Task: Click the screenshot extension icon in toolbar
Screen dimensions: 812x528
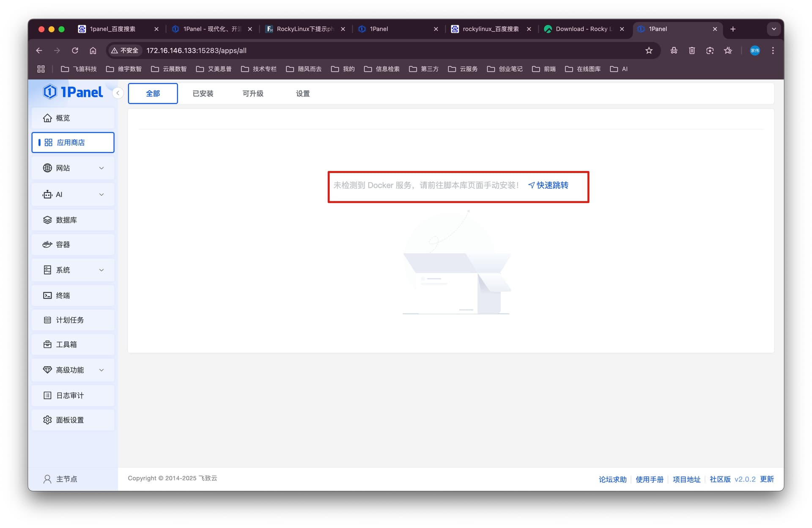Action: [710, 50]
